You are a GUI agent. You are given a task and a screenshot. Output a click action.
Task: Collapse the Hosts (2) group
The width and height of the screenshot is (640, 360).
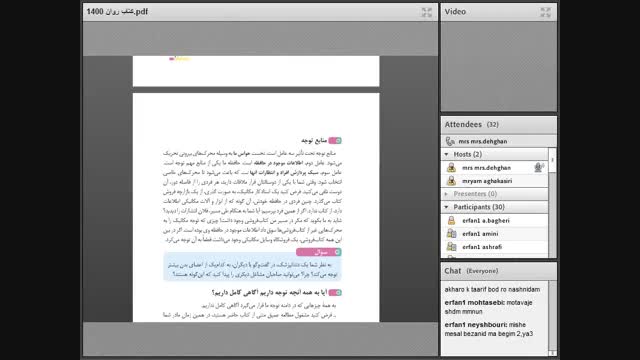tap(446, 154)
